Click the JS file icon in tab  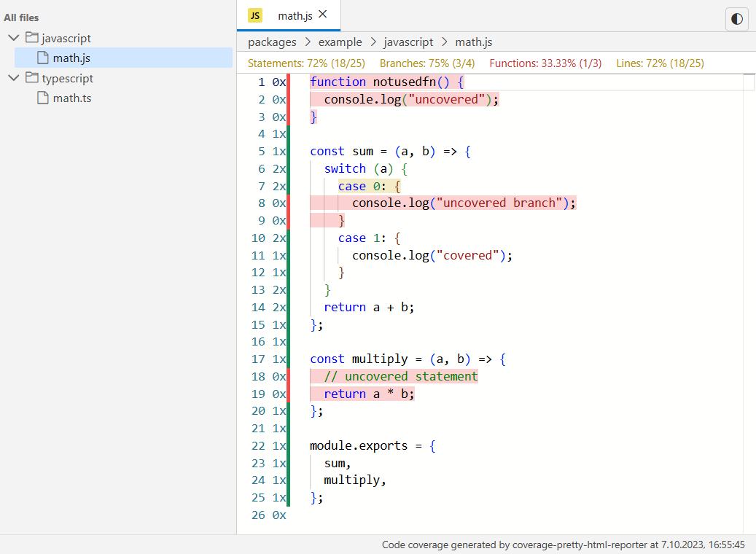click(255, 15)
